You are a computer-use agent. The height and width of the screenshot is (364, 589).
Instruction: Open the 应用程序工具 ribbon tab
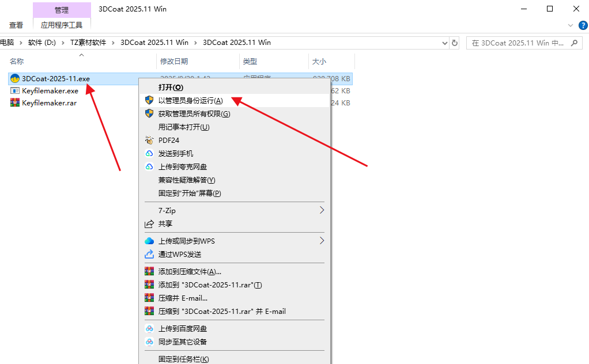pos(62,25)
